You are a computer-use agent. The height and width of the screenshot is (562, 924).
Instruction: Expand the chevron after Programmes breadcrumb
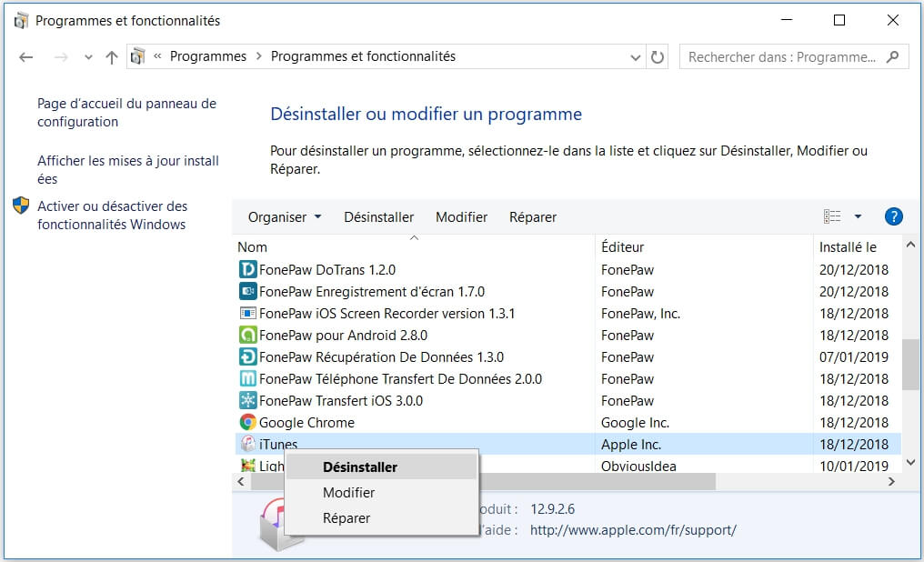258,56
